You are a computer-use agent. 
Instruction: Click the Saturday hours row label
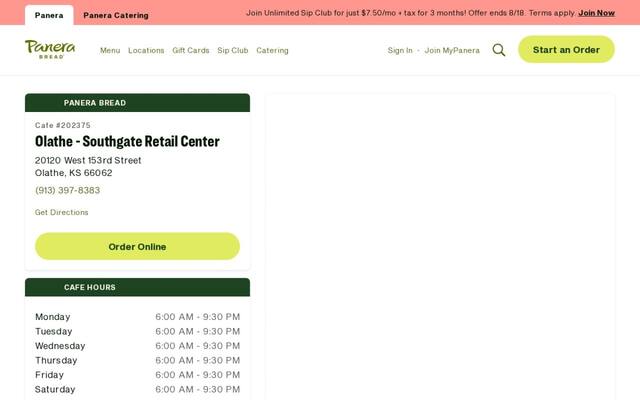[x=55, y=389]
